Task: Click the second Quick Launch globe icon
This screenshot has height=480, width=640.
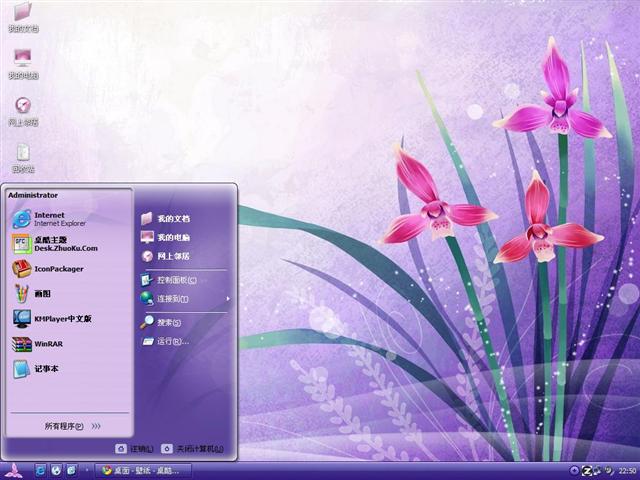Action: (x=56, y=471)
